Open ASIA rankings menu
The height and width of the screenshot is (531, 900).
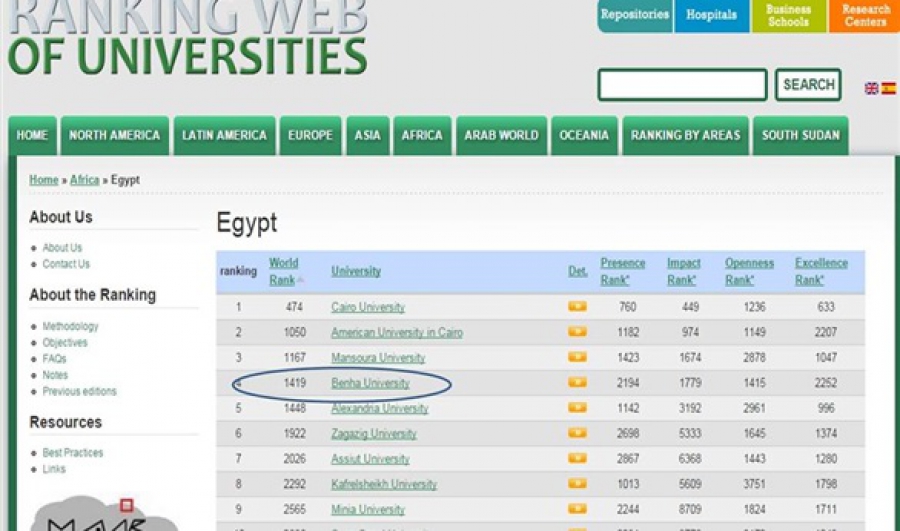click(x=367, y=135)
